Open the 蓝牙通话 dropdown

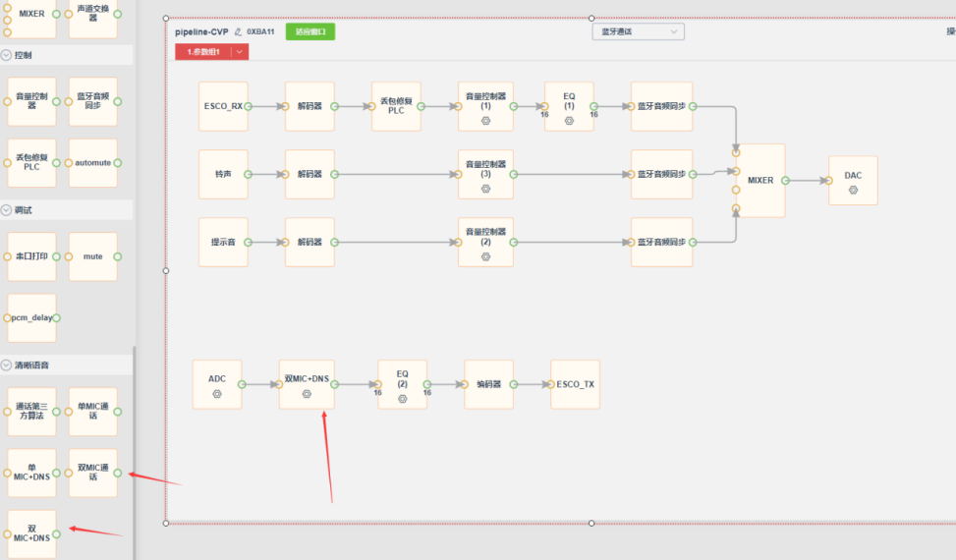(x=639, y=31)
